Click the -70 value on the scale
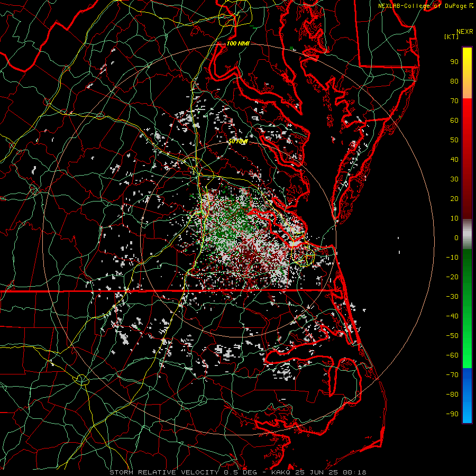Image resolution: width=476 pixels, height=476 pixels. click(452, 375)
